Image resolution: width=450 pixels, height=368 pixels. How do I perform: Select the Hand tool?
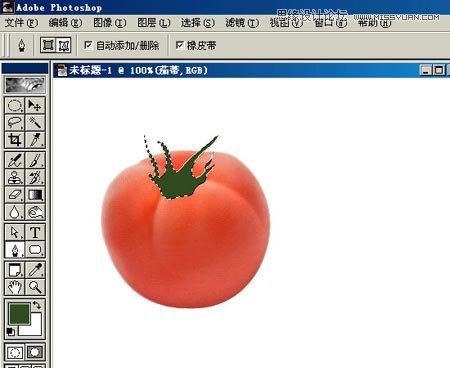15,287
